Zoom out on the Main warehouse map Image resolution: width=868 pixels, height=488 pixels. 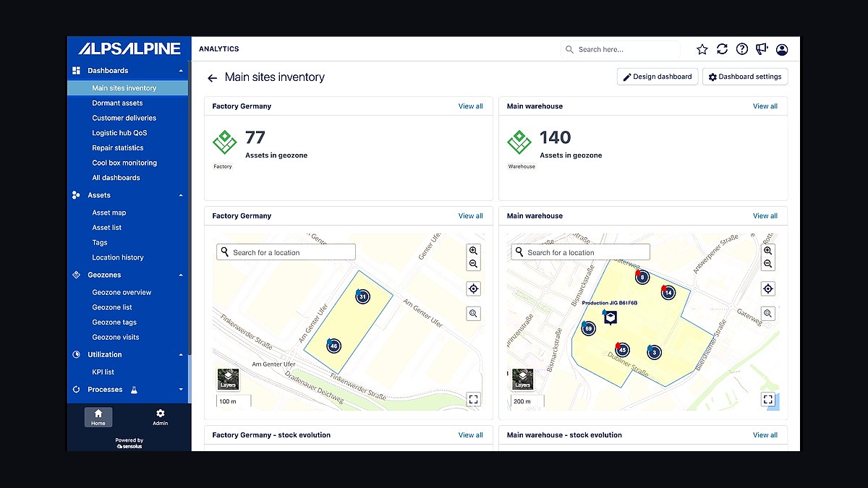[768, 264]
